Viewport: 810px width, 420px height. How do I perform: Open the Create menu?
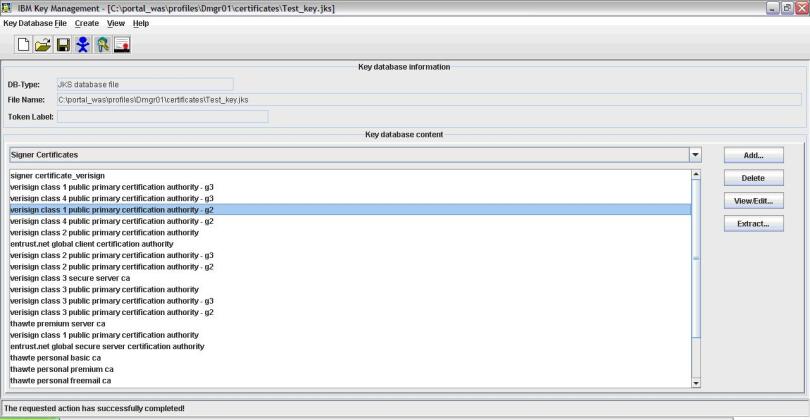click(87, 23)
